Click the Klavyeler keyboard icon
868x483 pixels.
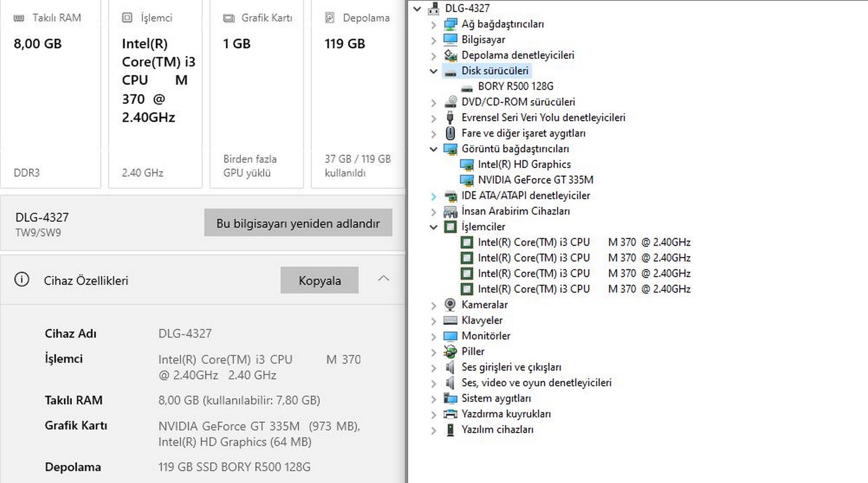(450, 320)
